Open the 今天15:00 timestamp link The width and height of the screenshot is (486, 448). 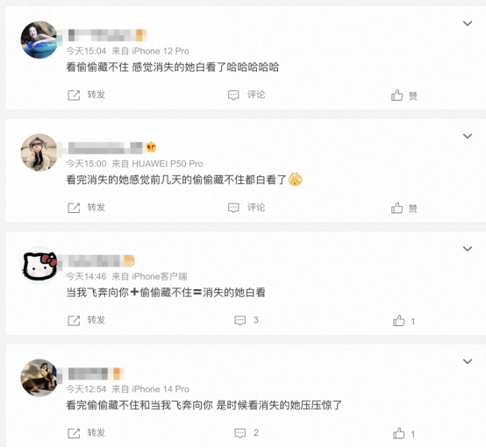pos(86,164)
